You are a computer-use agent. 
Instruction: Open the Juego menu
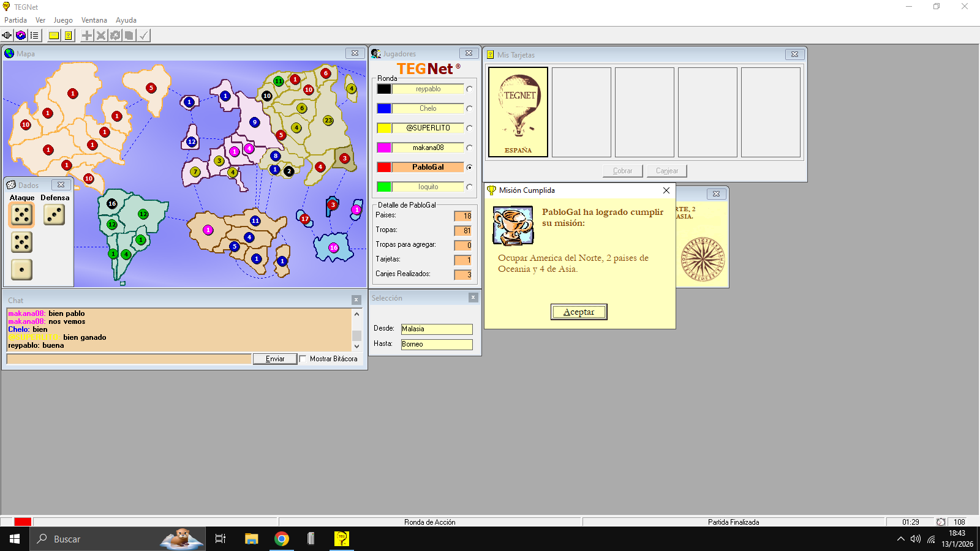[63, 20]
